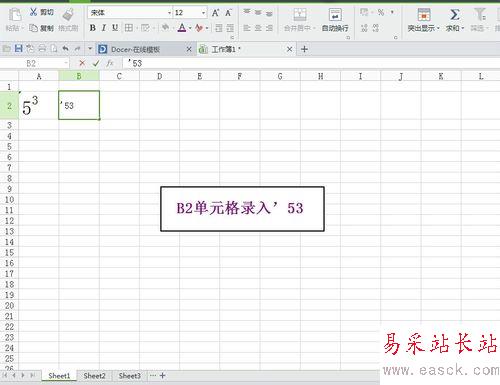Select cell A2 containing 5 cubed
The height and width of the screenshot is (385, 500).
[x=39, y=105]
